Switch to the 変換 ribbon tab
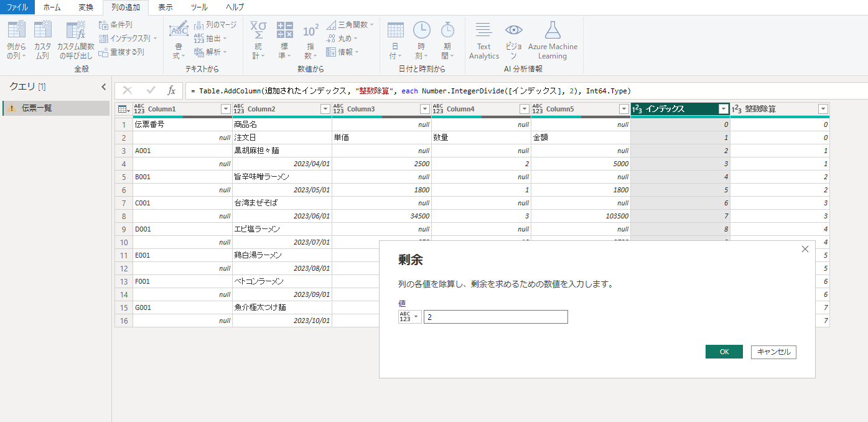868x422 pixels. click(86, 7)
